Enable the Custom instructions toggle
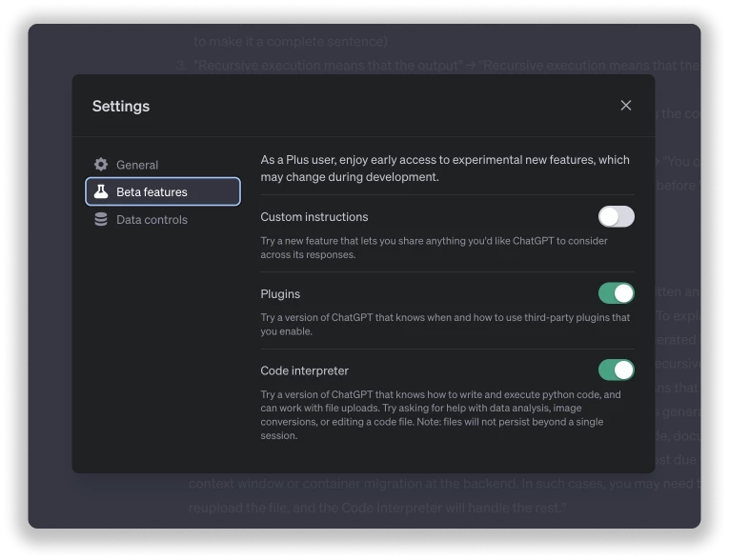 tap(616, 216)
